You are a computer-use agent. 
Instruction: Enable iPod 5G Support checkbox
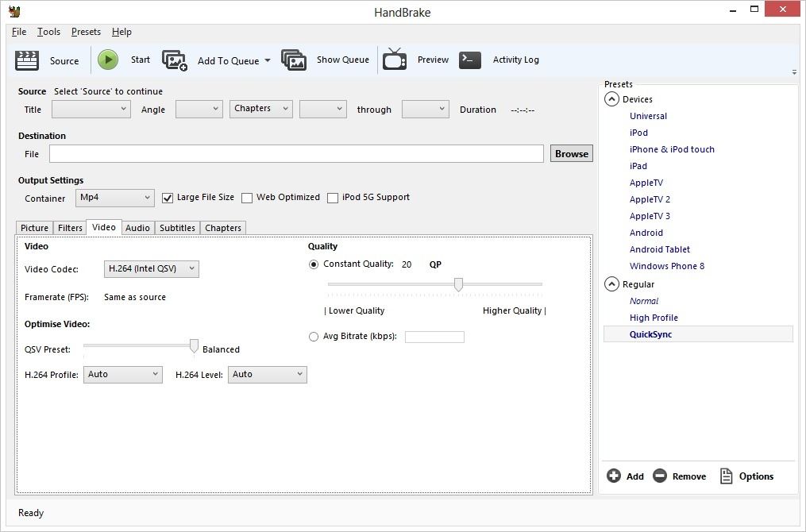(x=333, y=198)
